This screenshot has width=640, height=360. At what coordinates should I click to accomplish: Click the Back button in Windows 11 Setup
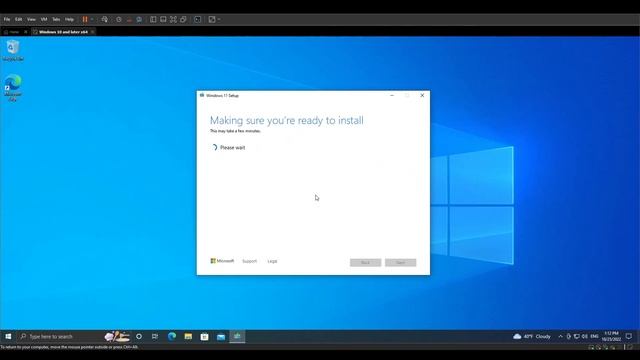(365, 262)
